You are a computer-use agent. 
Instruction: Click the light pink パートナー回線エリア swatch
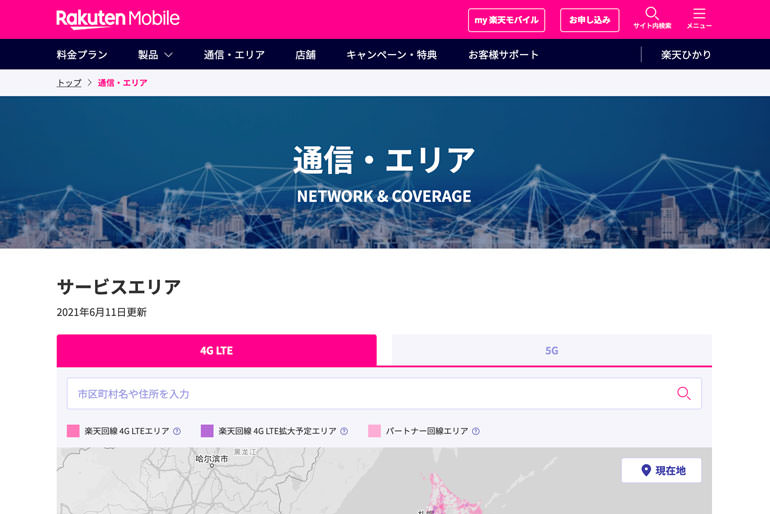click(374, 431)
